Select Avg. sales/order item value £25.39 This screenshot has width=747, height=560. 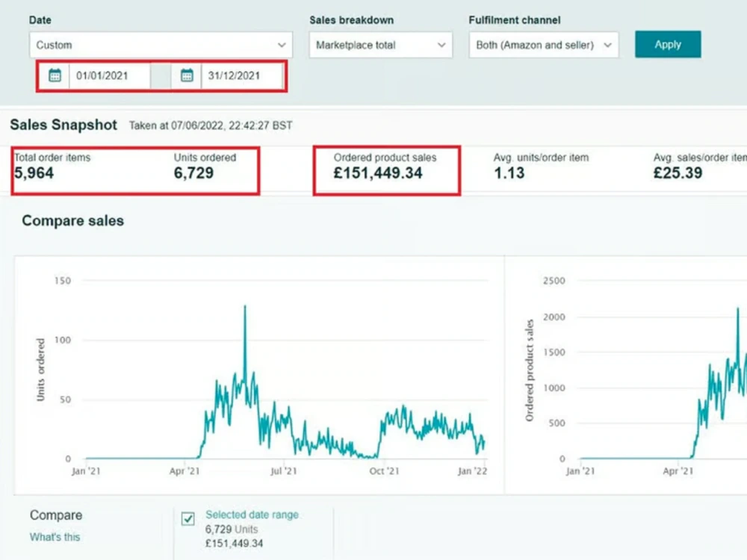678,173
